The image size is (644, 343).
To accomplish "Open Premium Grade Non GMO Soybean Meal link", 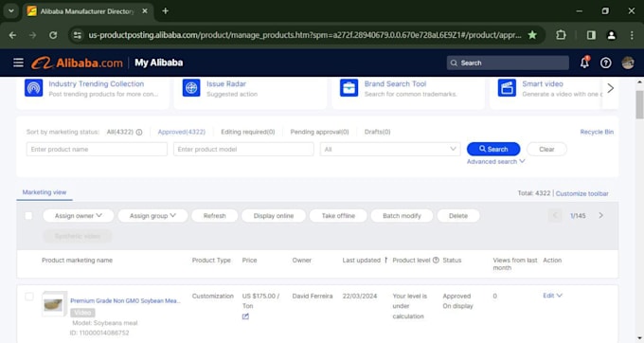I will [125, 300].
